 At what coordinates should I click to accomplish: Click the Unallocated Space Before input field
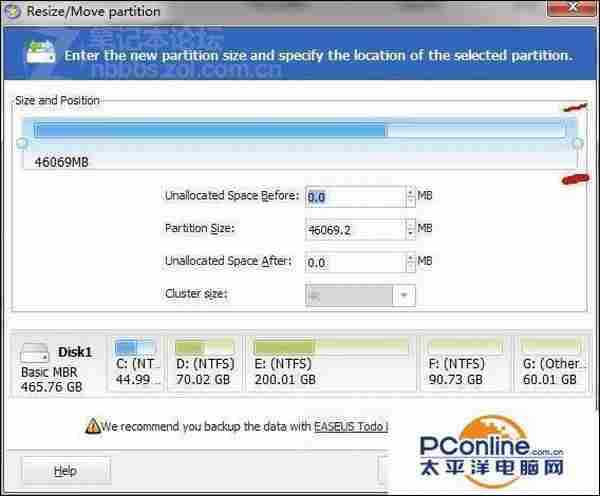[355, 197]
